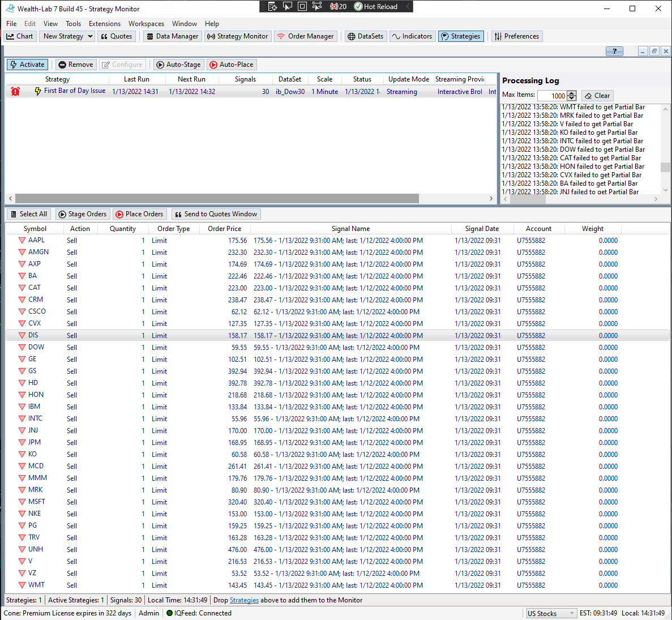The width and height of the screenshot is (672, 620).
Task: Click the question mark help button
Action: click(614, 52)
